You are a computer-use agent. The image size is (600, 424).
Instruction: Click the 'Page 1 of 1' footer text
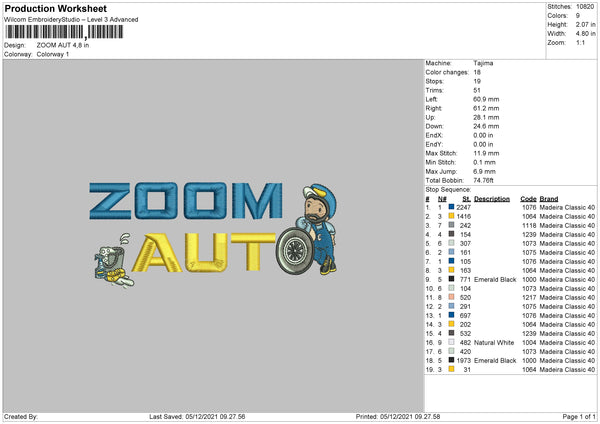click(579, 416)
